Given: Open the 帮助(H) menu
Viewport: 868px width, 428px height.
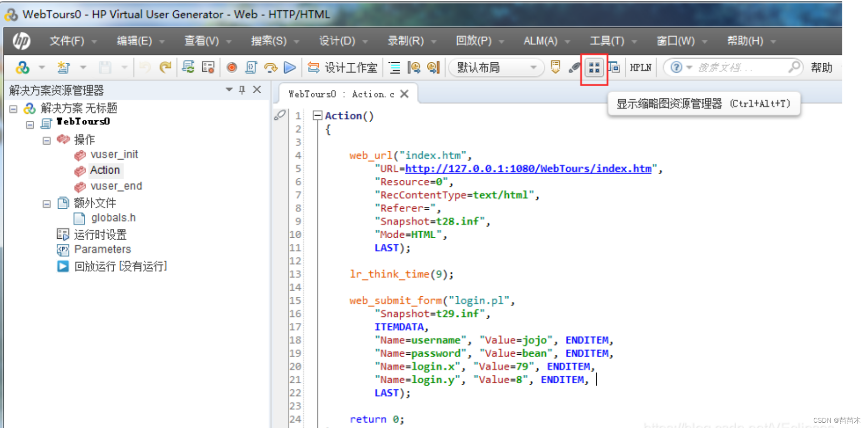Looking at the screenshot, I should 745,41.
